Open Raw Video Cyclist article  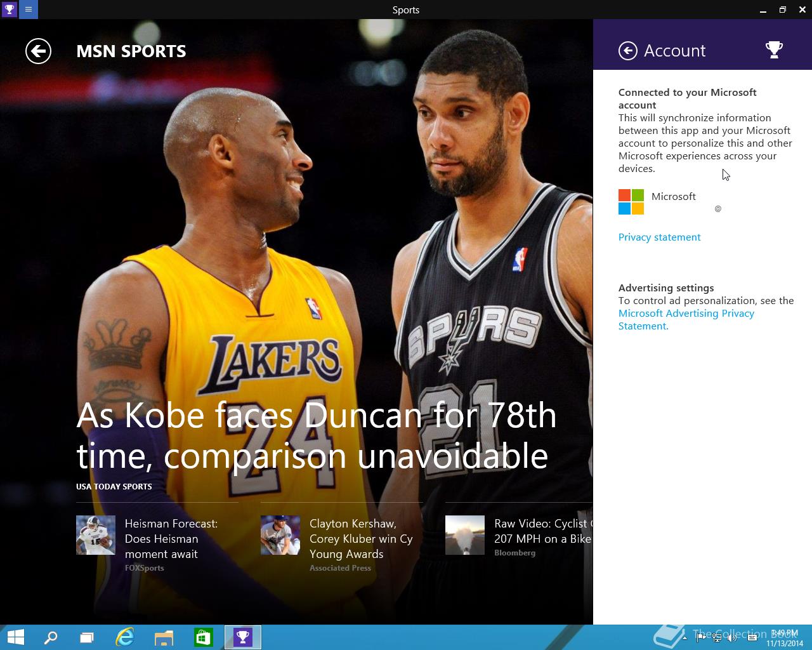click(x=543, y=531)
